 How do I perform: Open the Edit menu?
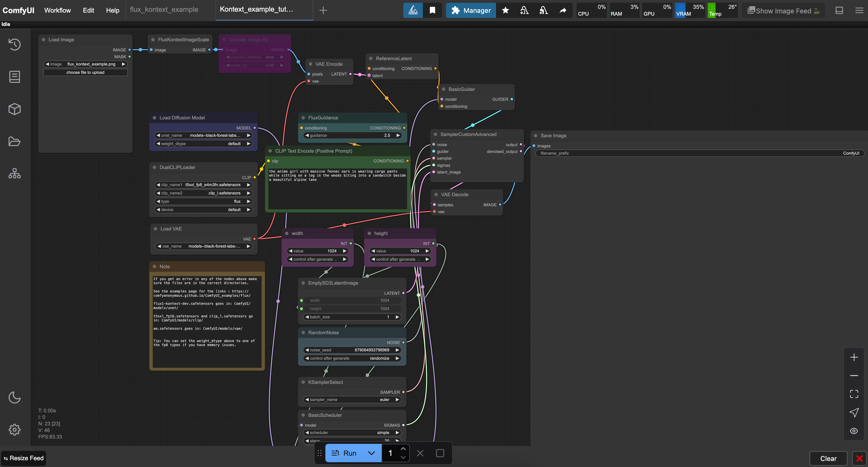click(88, 10)
